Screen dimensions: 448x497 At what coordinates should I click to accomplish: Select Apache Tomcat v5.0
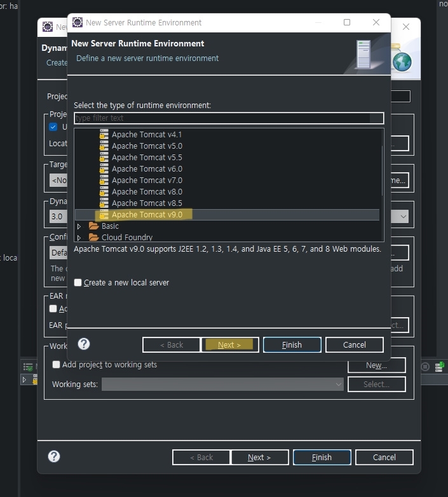coord(147,146)
